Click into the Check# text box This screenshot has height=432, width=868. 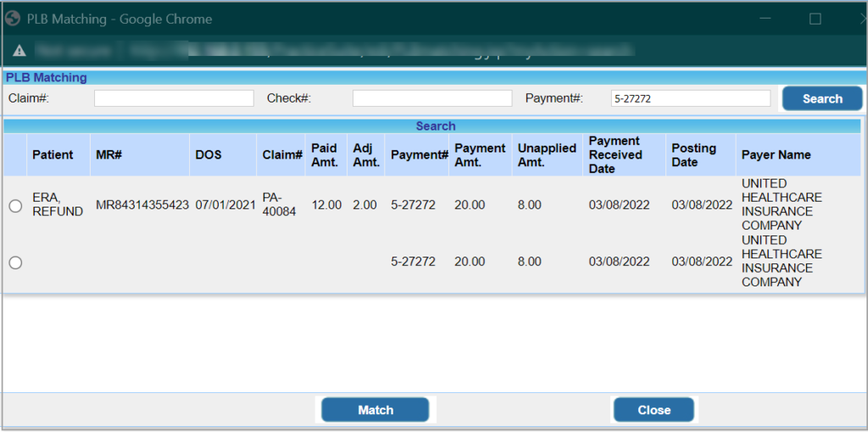tap(432, 99)
